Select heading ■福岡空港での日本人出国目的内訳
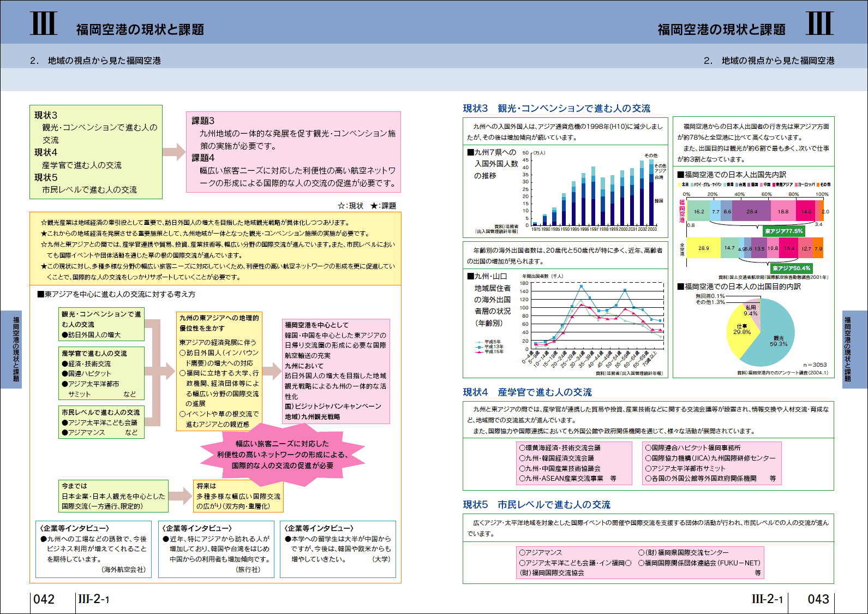The height and width of the screenshot is (614, 868). [739, 287]
